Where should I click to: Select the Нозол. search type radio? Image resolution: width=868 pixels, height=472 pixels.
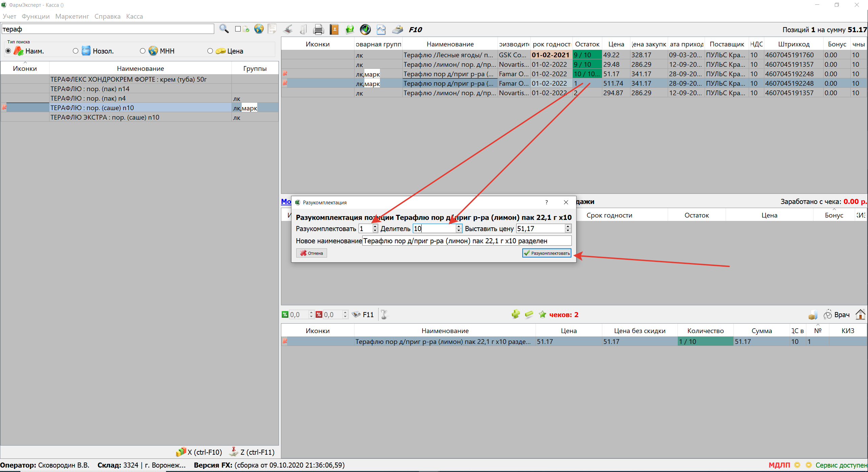76,51
